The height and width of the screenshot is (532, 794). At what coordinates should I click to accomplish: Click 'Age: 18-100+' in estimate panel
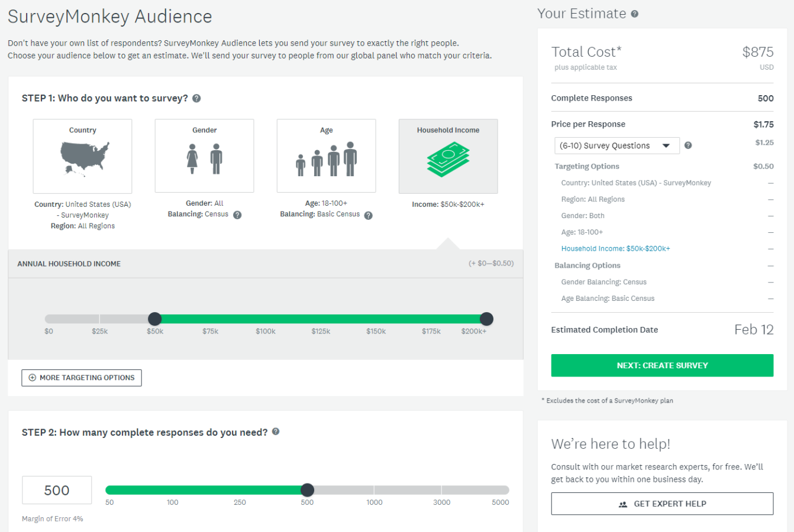coord(582,232)
